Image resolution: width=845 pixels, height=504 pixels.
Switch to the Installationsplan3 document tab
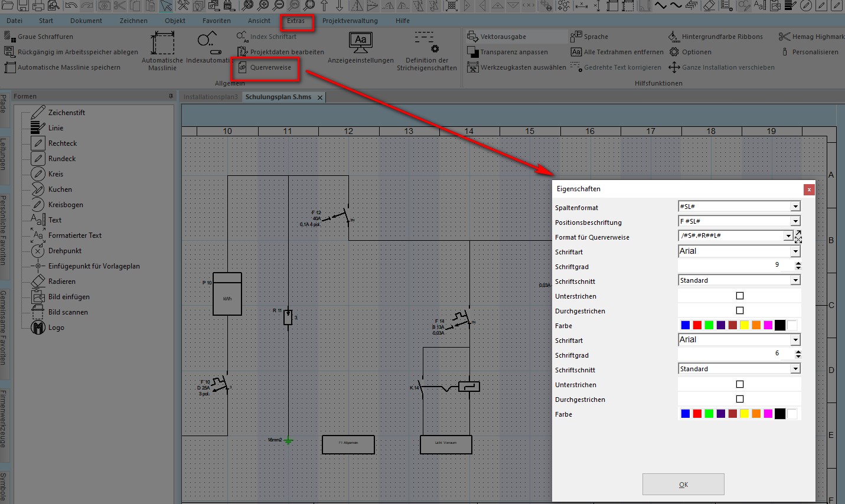click(x=211, y=97)
